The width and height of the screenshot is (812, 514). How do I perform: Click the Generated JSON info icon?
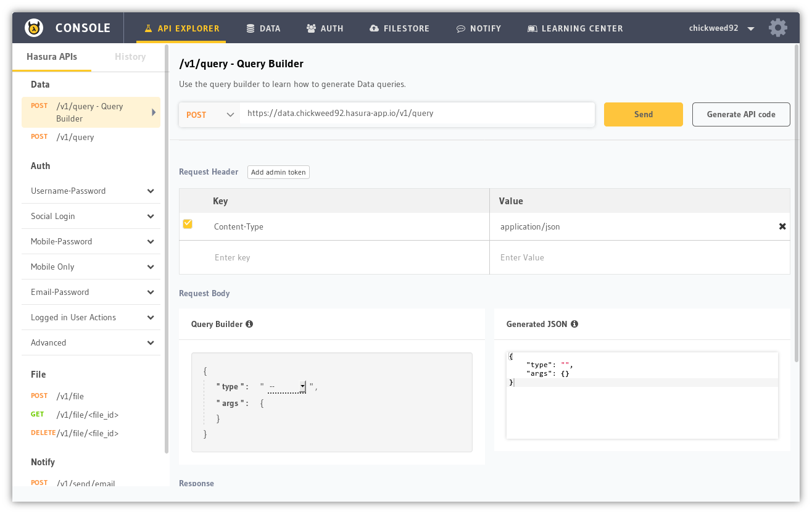pyautogui.click(x=574, y=324)
